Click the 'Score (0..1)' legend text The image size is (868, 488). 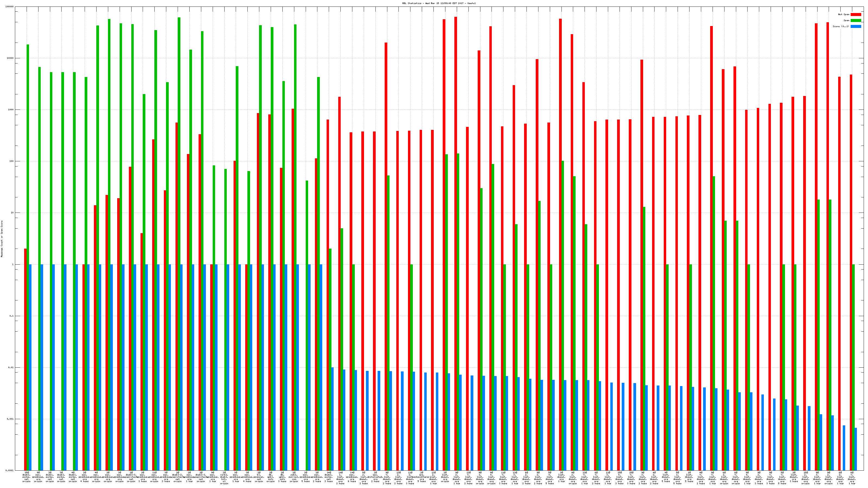[x=841, y=26]
